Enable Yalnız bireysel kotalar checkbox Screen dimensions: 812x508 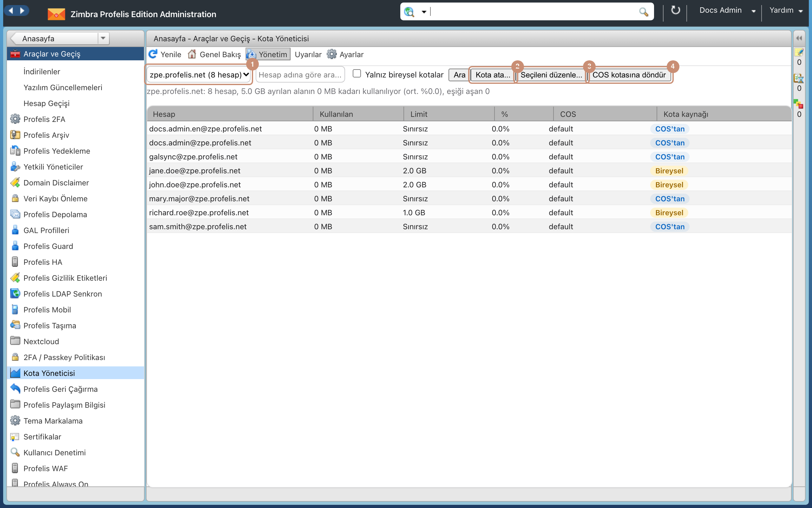pos(357,74)
